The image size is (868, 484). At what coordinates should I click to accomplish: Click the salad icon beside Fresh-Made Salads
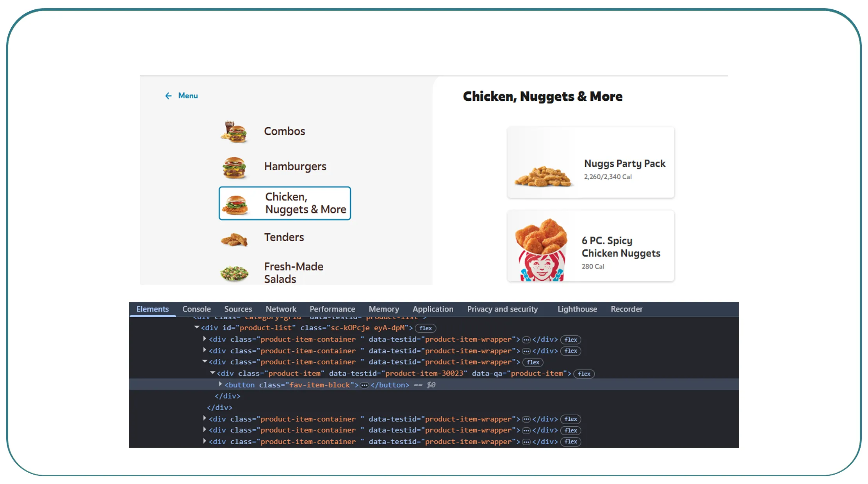click(x=234, y=273)
